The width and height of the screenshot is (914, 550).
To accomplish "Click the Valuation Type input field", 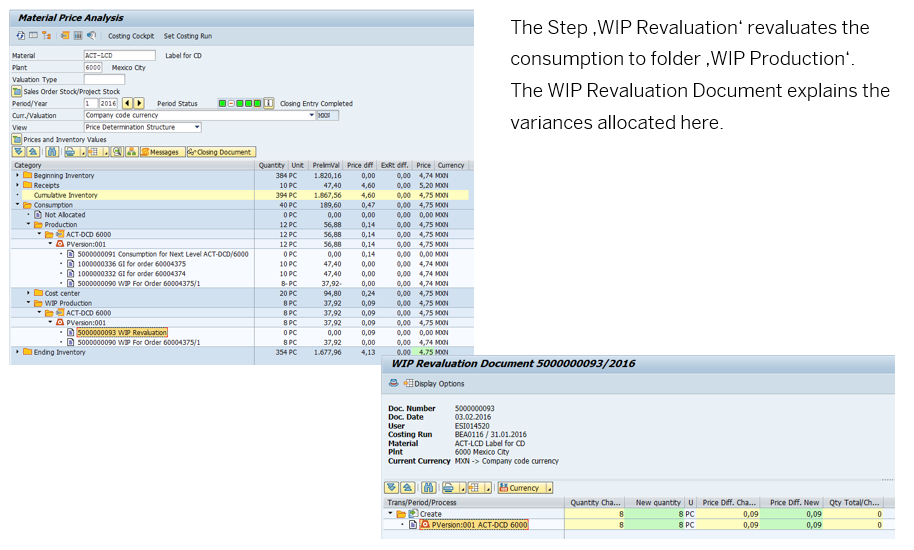I will click(x=104, y=79).
